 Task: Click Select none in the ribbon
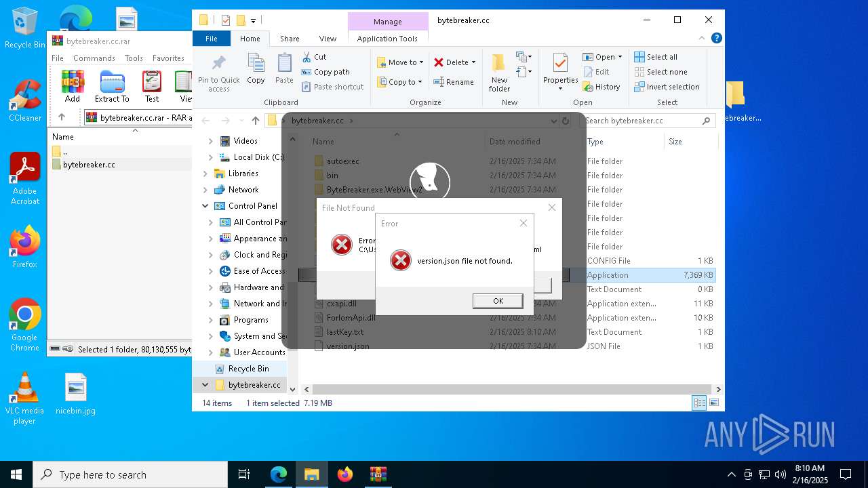[660, 72]
